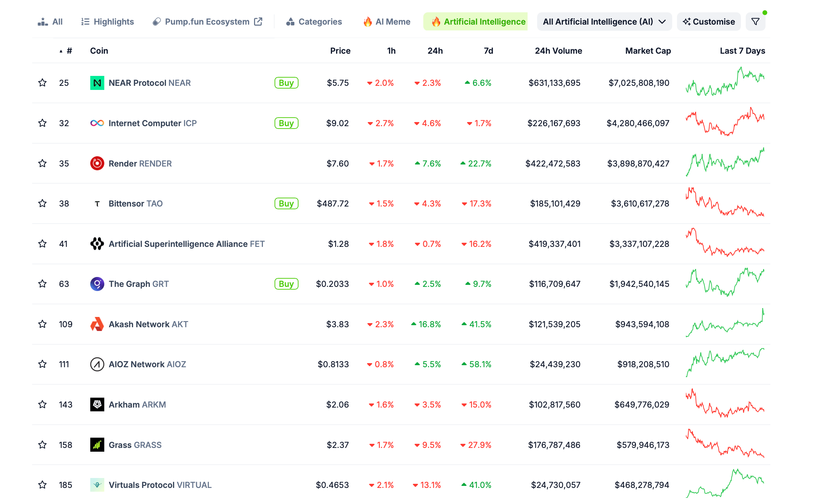Star the Grass row
Image resolution: width=837 pixels, height=504 pixels.
coord(42,445)
